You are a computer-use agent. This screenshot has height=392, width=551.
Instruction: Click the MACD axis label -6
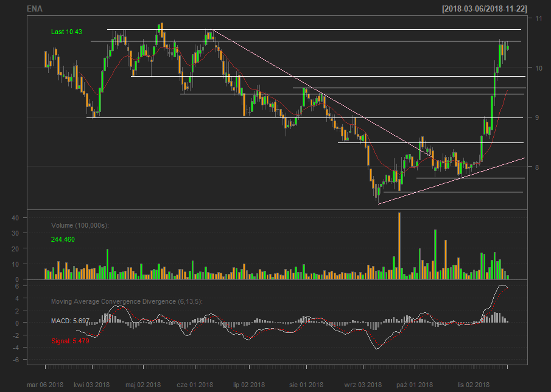coord(15,360)
